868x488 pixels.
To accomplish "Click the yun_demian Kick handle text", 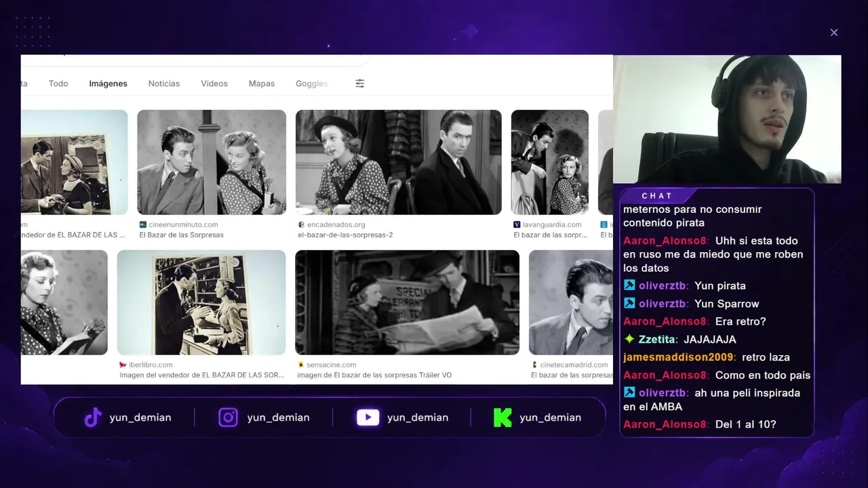I will click(x=550, y=418).
